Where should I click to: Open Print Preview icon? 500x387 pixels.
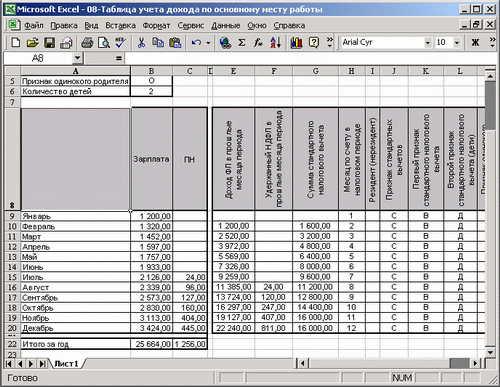click(x=104, y=43)
